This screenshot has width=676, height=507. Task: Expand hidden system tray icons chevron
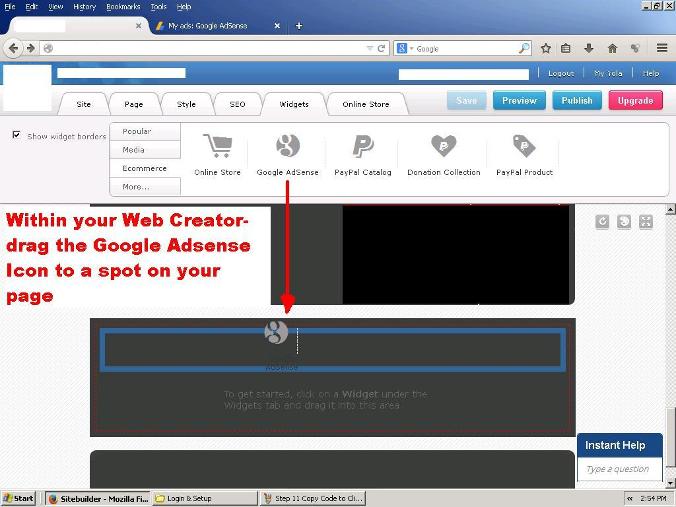(x=630, y=498)
